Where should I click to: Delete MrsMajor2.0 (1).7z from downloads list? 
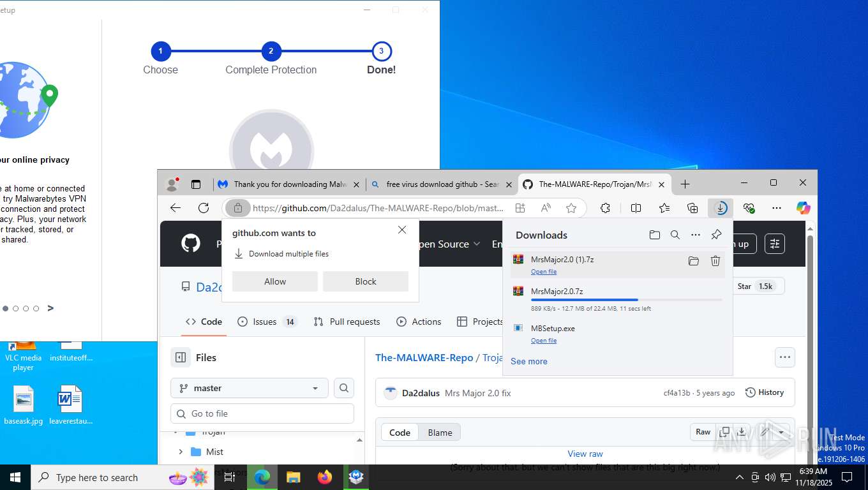pyautogui.click(x=715, y=260)
